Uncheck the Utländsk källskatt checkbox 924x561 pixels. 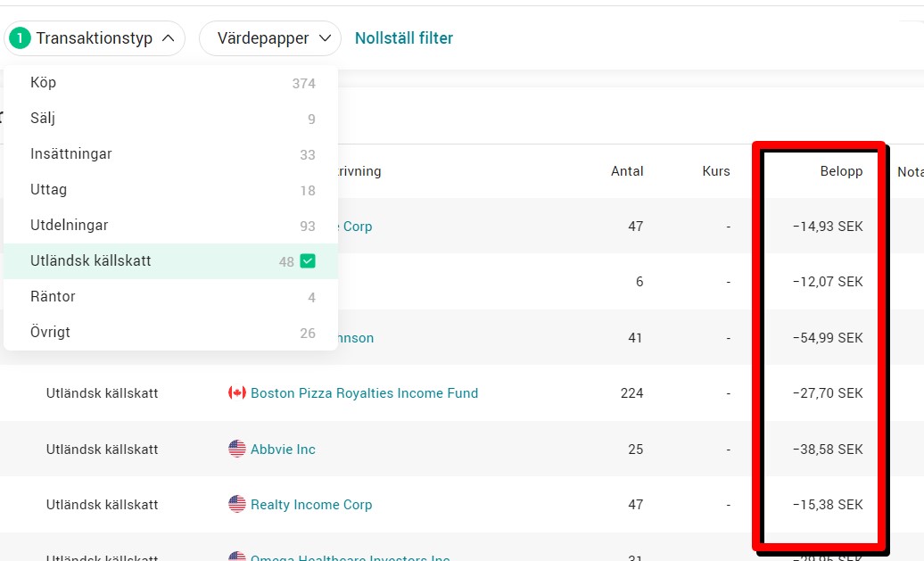308,261
